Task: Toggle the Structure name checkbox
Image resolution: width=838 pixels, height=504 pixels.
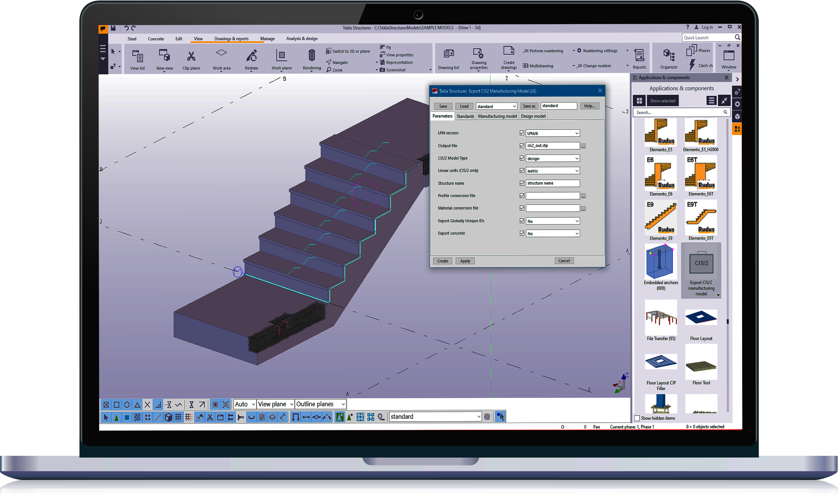Action: (x=522, y=183)
